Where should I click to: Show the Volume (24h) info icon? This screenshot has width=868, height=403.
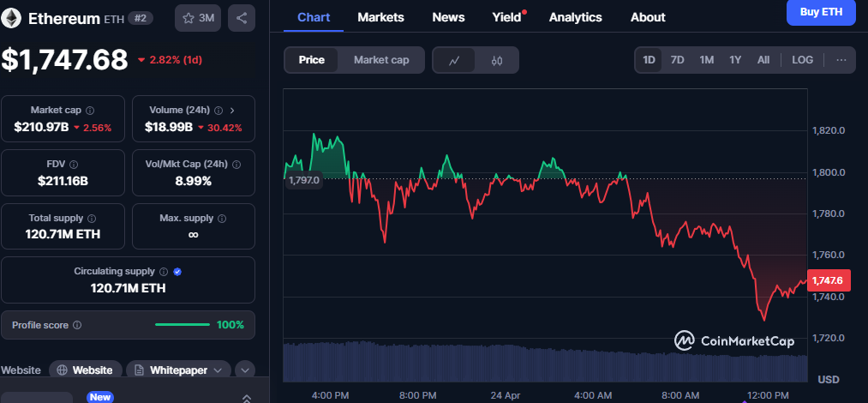click(x=218, y=110)
